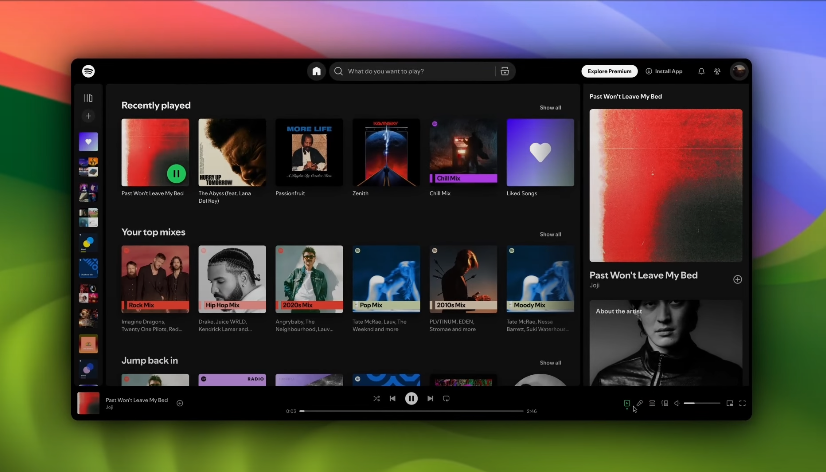The image size is (826, 472).
Task: Create a new playlist with plus button
Action: point(88,116)
